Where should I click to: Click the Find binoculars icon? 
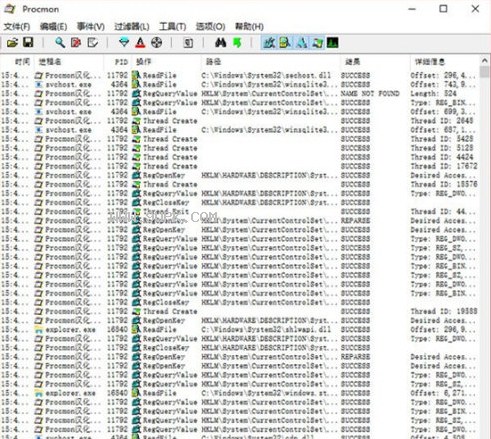tap(220, 43)
